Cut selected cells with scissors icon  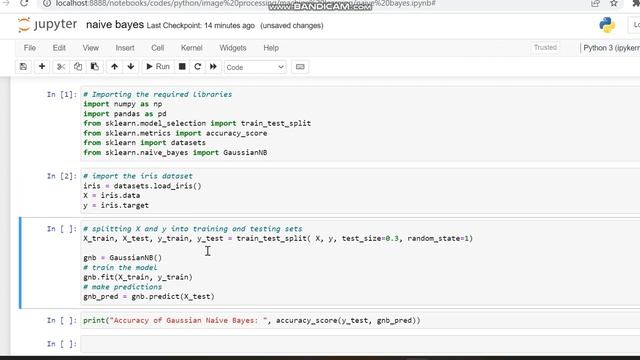[x=61, y=67]
